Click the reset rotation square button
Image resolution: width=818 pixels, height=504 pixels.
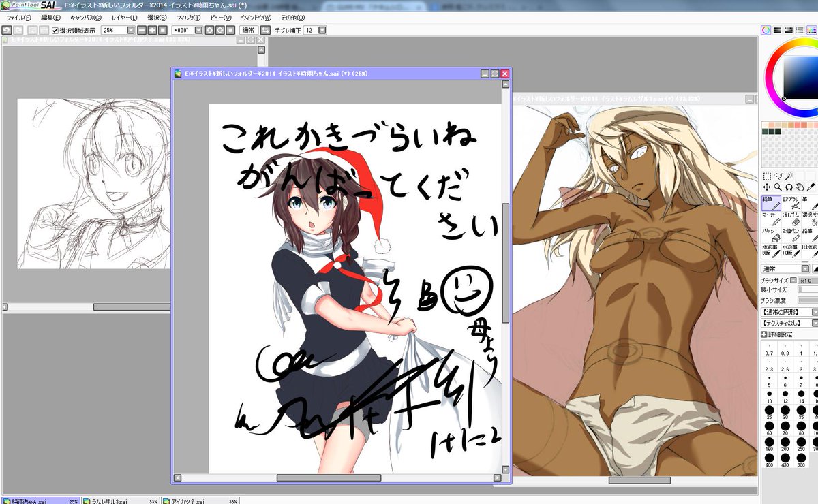pos(230,31)
